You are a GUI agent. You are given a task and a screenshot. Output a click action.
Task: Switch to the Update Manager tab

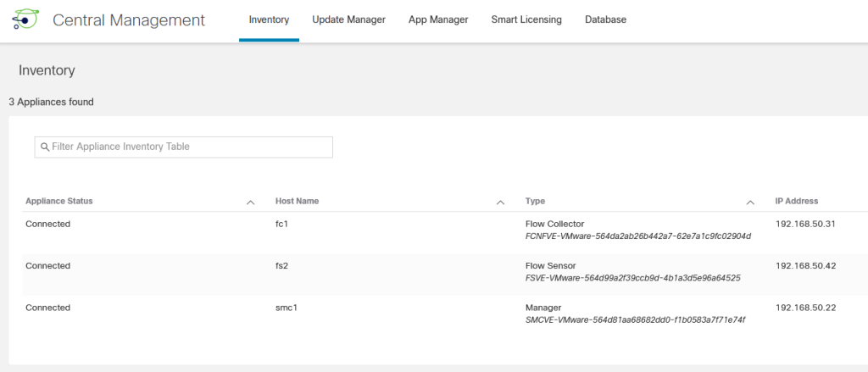348,20
